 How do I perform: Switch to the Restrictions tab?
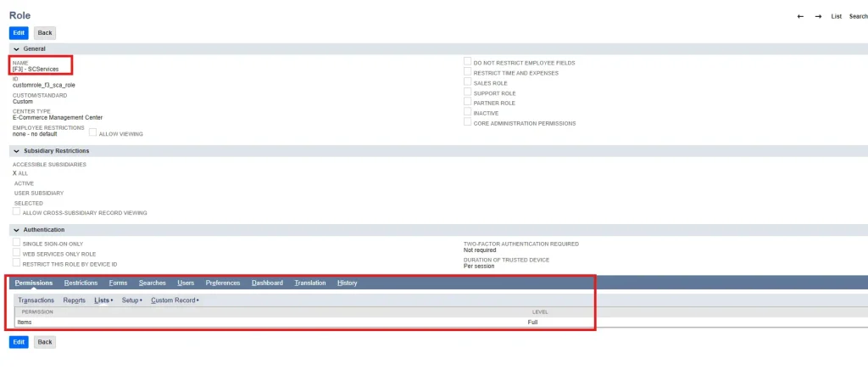[81, 283]
